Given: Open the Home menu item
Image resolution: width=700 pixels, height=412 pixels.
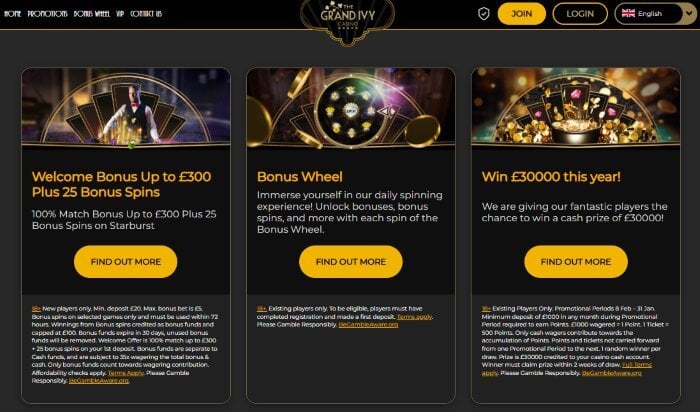Looking at the screenshot, I should (13, 14).
